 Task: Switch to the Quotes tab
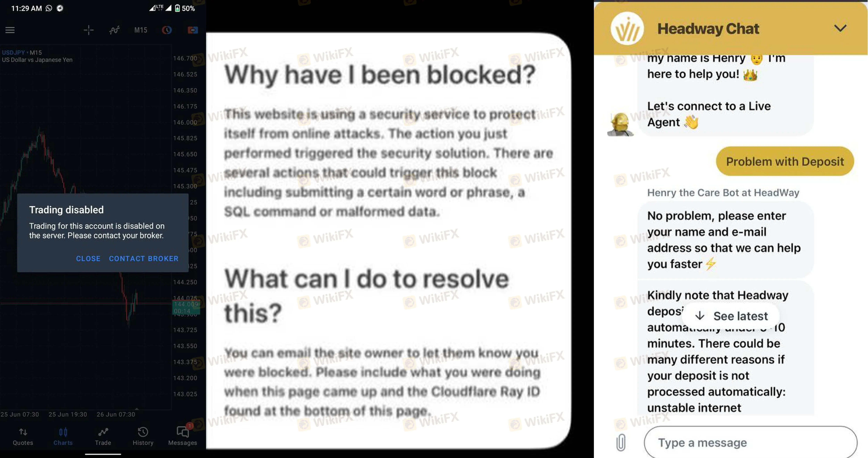click(x=23, y=436)
